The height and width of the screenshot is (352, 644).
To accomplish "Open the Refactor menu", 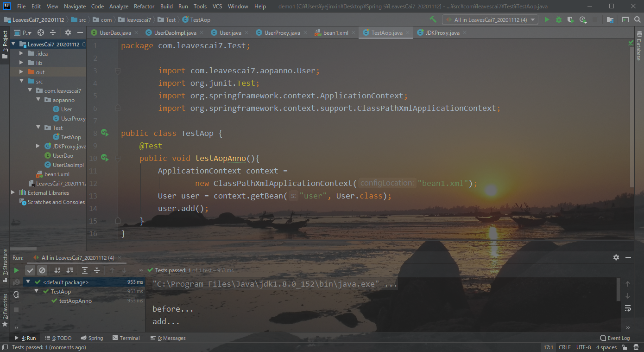I will tap(144, 6).
